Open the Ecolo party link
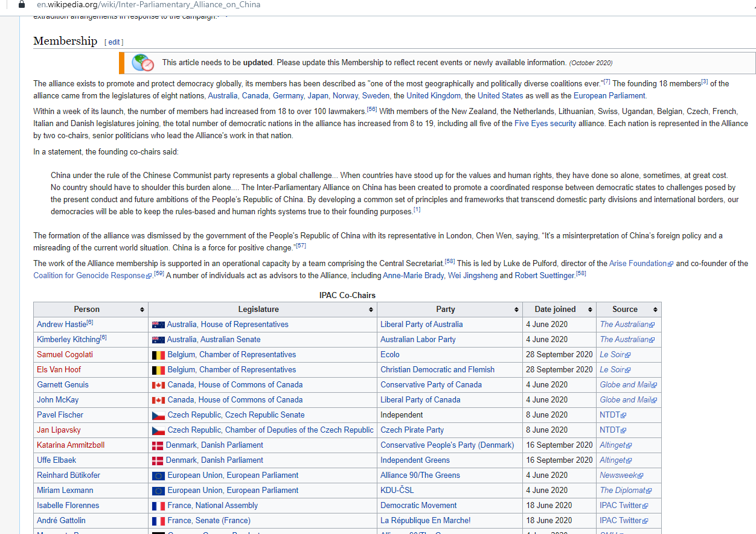 (x=390, y=355)
